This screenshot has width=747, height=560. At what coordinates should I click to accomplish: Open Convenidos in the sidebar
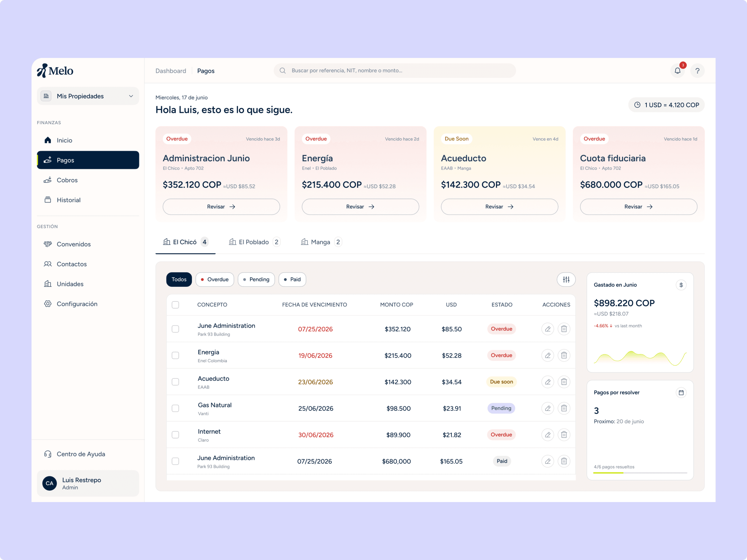pyautogui.click(x=88, y=244)
